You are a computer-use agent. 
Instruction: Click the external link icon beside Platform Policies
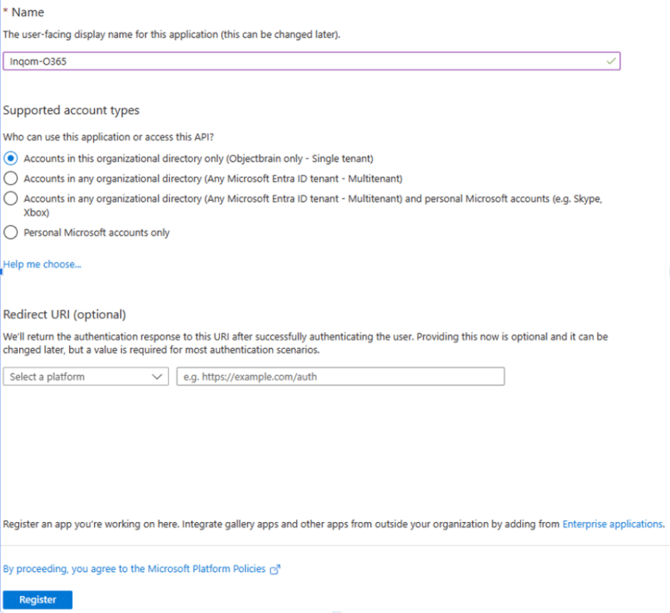(275, 569)
